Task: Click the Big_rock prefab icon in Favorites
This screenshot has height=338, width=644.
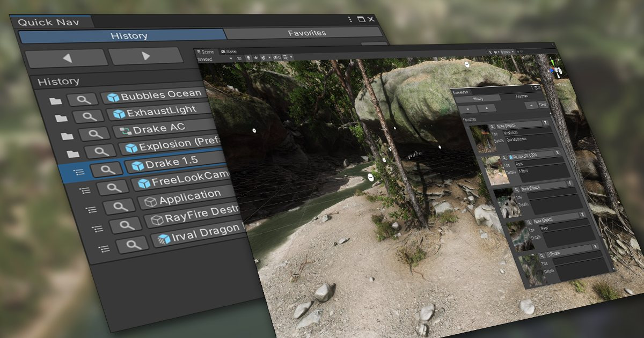Action: [511, 157]
